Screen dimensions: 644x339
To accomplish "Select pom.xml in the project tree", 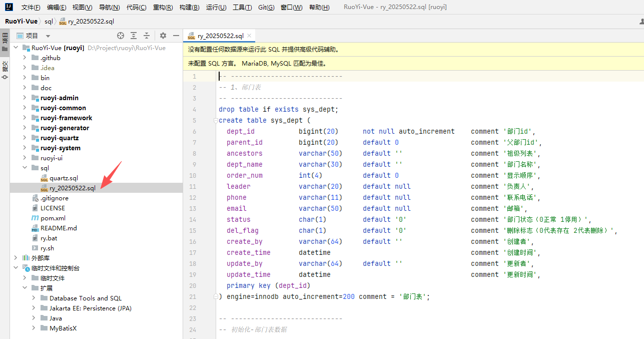I will click(53, 218).
